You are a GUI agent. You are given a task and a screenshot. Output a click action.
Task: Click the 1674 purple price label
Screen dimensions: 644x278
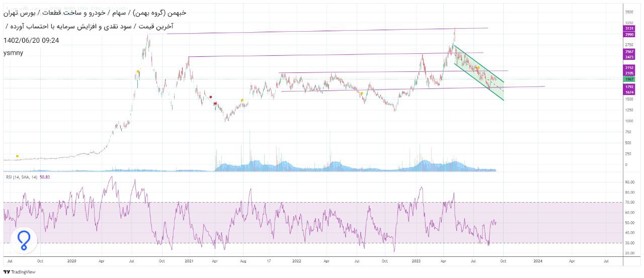pyautogui.click(x=629, y=92)
